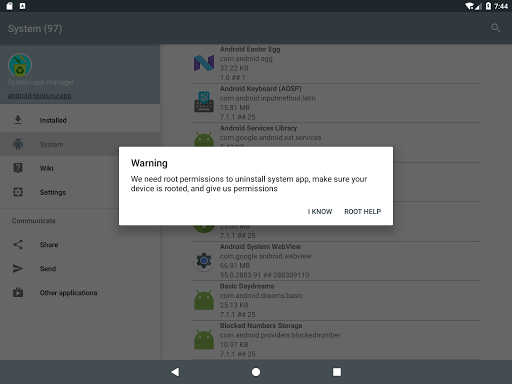
Task: Click the ROOT HELP button
Action: click(x=363, y=212)
